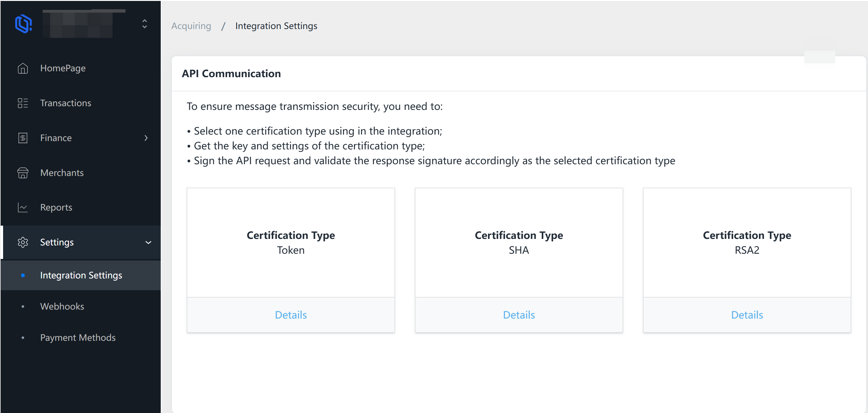Select the RSA2 Certification Type card

click(x=747, y=242)
